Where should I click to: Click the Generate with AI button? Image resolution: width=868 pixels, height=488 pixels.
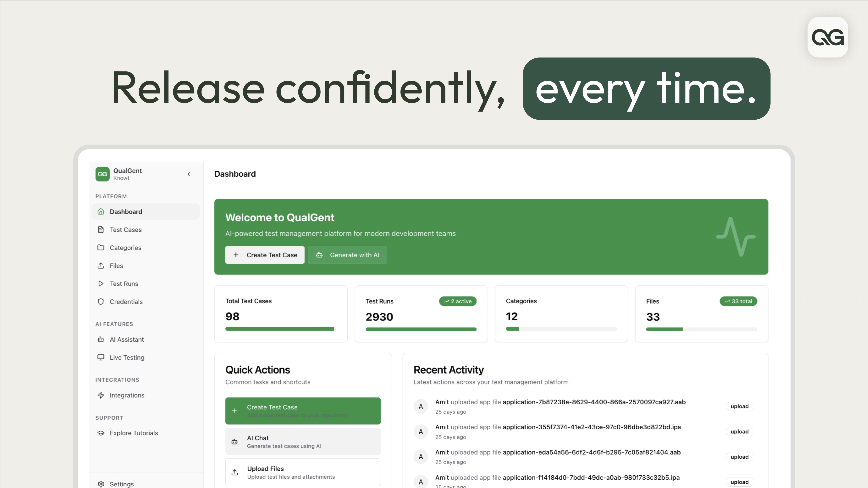pyautogui.click(x=347, y=255)
